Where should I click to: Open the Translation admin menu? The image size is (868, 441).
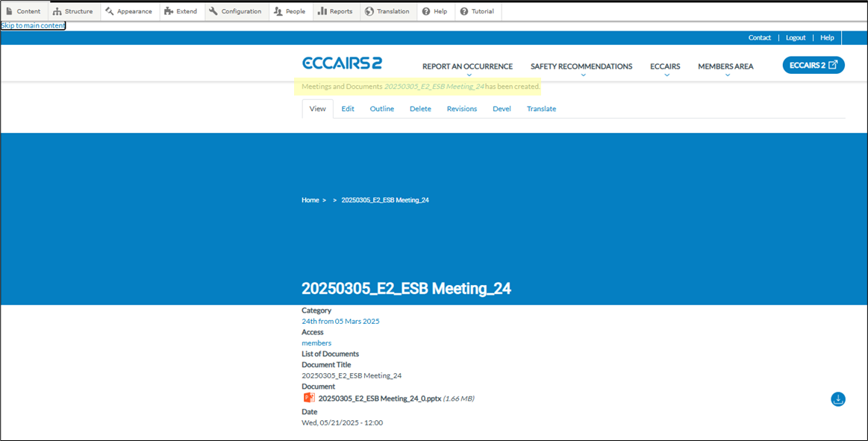[387, 11]
